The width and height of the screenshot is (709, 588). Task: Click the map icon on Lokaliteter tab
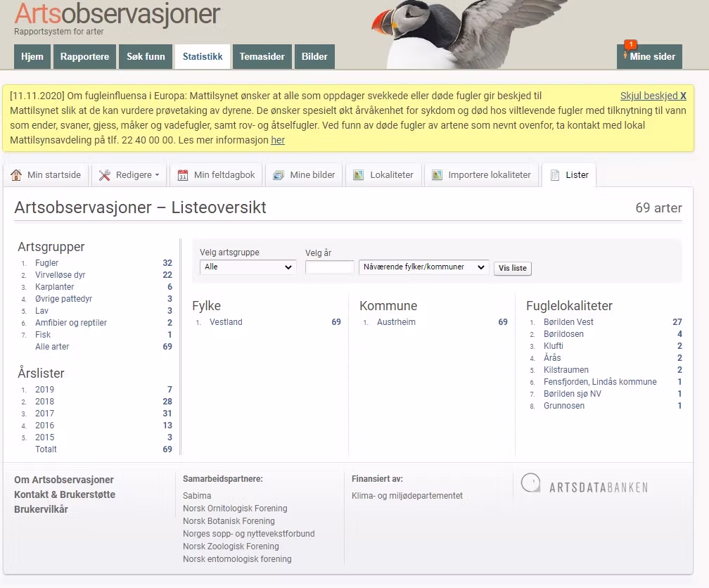(359, 175)
